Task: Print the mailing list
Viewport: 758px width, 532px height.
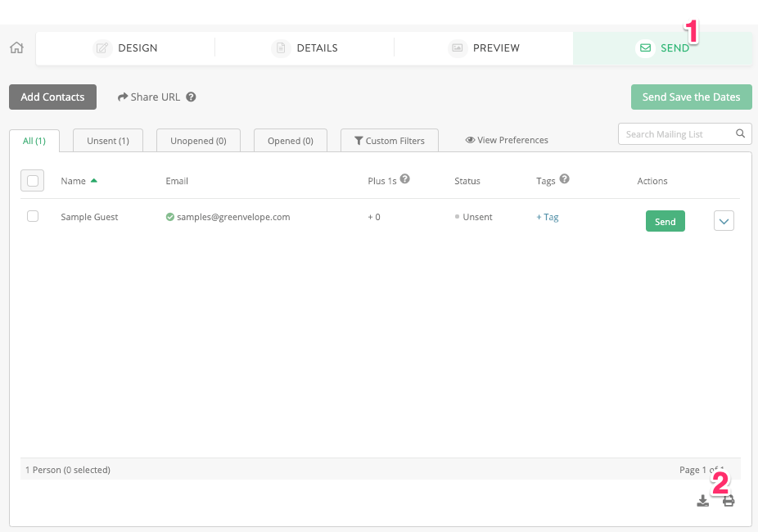Action: click(x=728, y=500)
